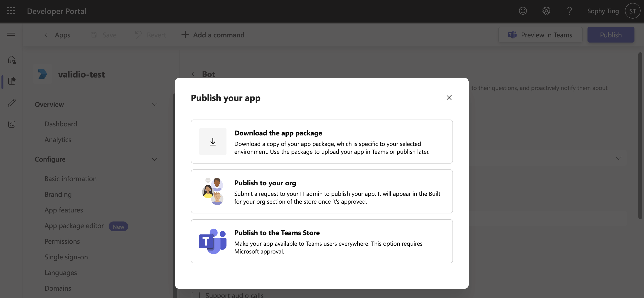Close the Publish your app dialog
Viewport: 644px width, 298px height.
tap(449, 97)
